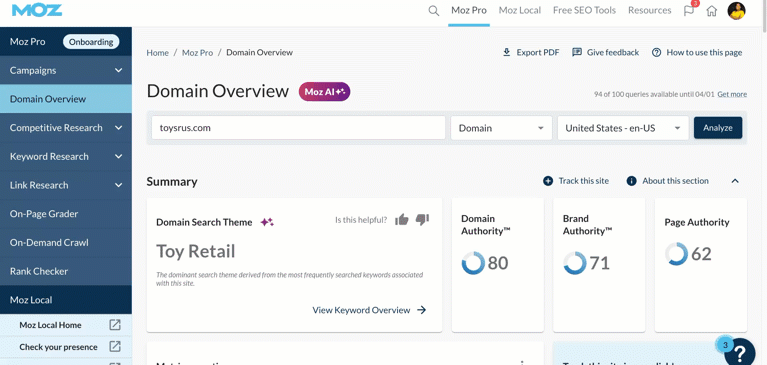
Task: Click arrow beside View Keyword Overview
Action: click(422, 310)
